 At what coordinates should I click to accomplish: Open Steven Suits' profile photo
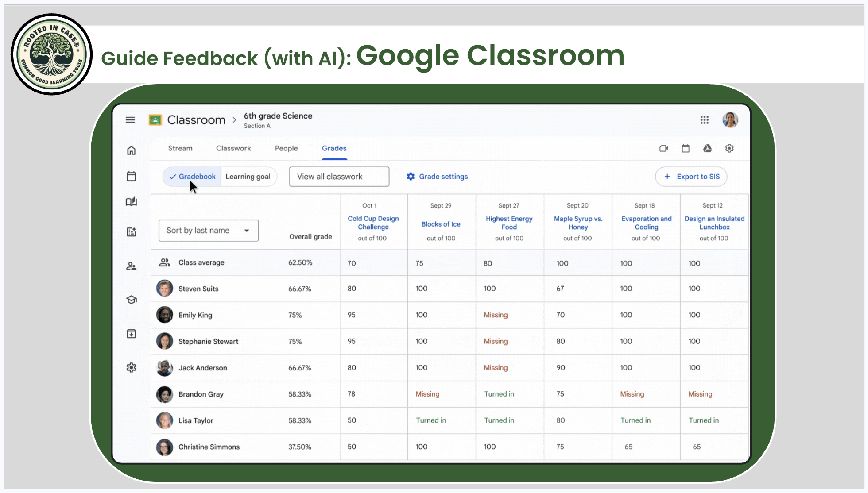(165, 289)
